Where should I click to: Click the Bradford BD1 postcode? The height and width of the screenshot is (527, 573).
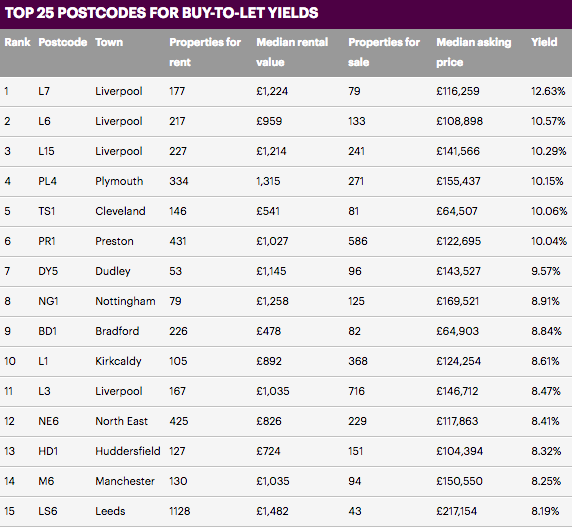(x=48, y=331)
